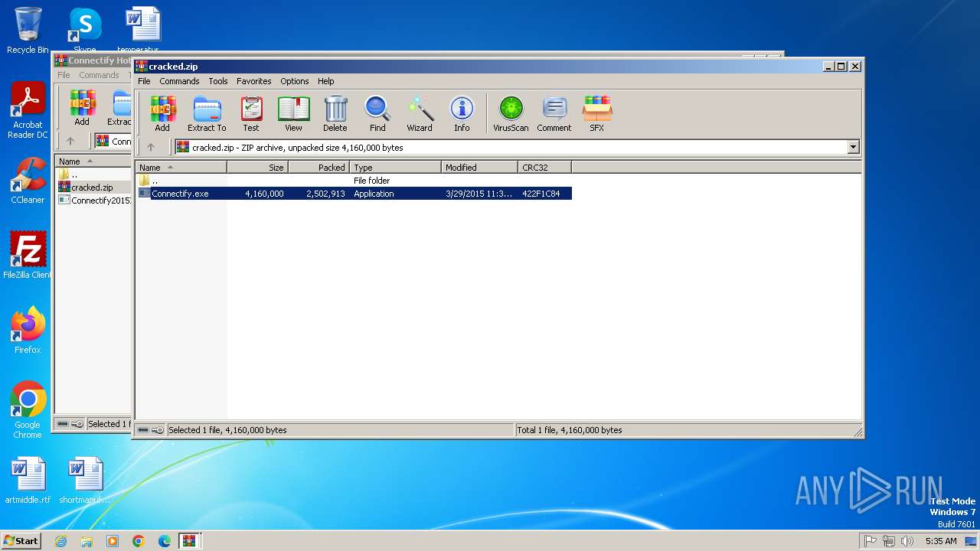Viewport: 980px width, 551px height.
Task: Click taskbar clock showing 5:35 AM
Action: (940, 541)
